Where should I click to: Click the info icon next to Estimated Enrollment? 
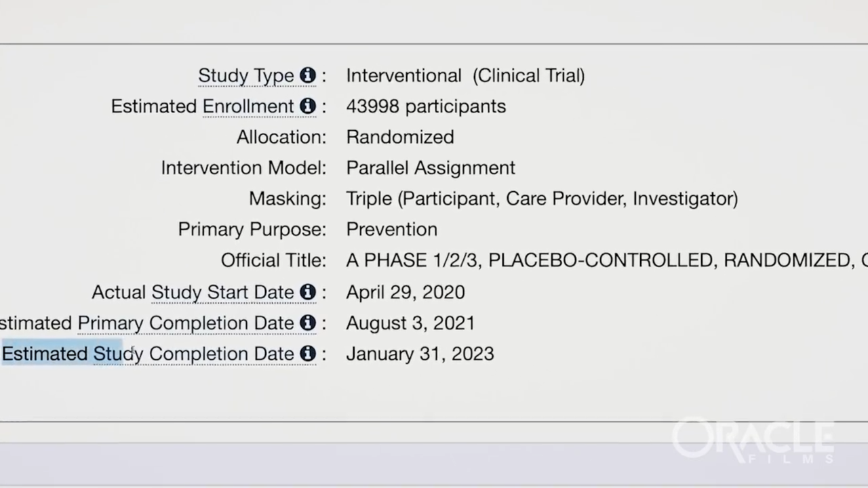[x=308, y=106]
